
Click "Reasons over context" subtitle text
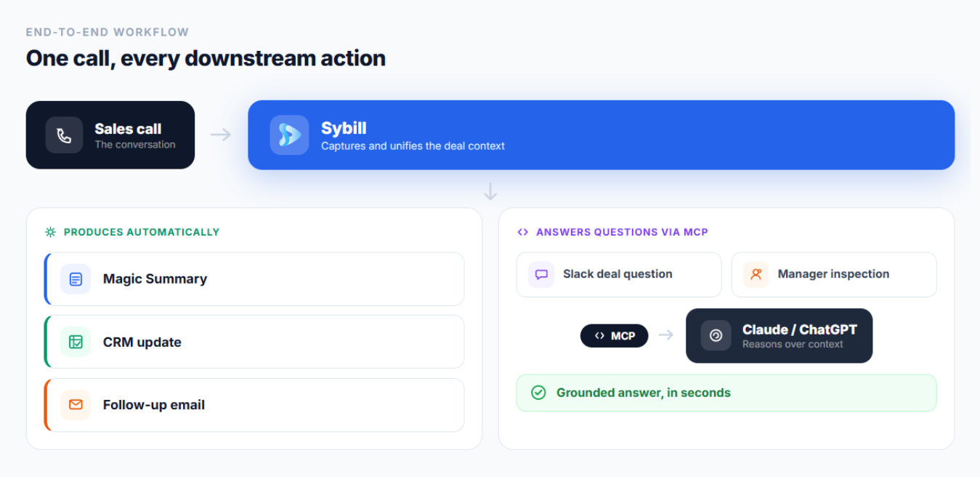click(x=793, y=344)
